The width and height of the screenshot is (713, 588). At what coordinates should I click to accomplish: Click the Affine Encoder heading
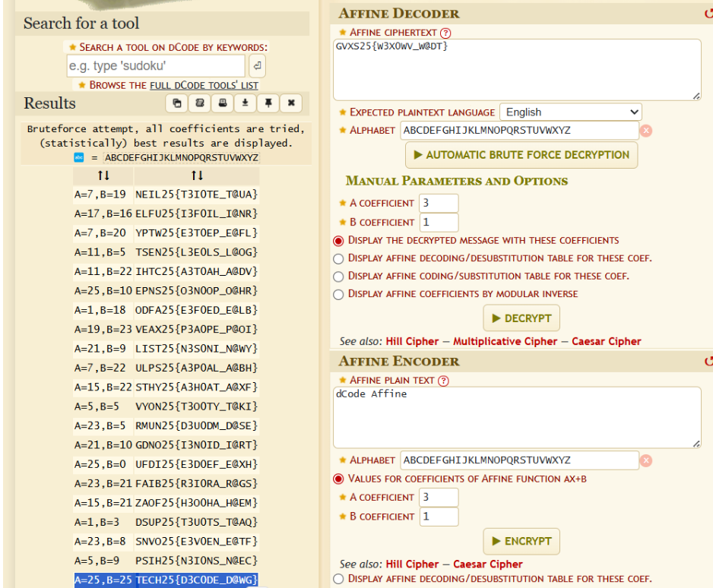tap(399, 362)
